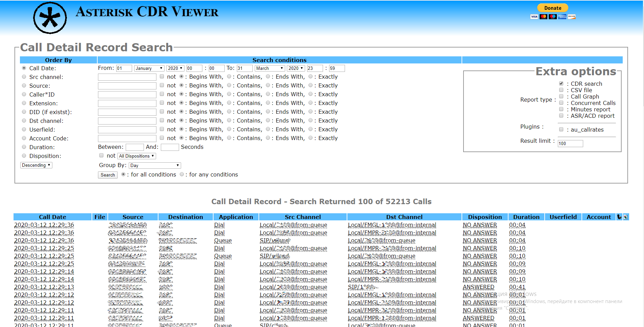644x327 pixels.
Task: Click the Duration column header
Action: [x=526, y=217]
